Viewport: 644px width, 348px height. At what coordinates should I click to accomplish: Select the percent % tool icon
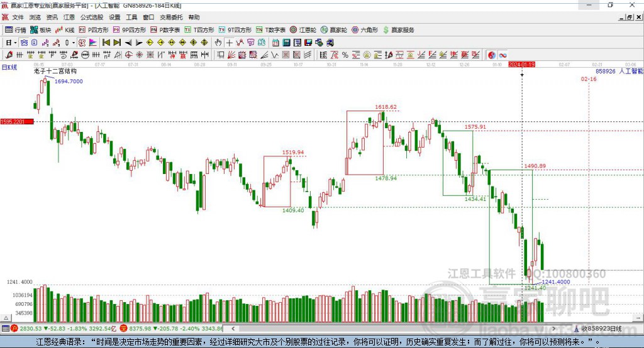345,55
